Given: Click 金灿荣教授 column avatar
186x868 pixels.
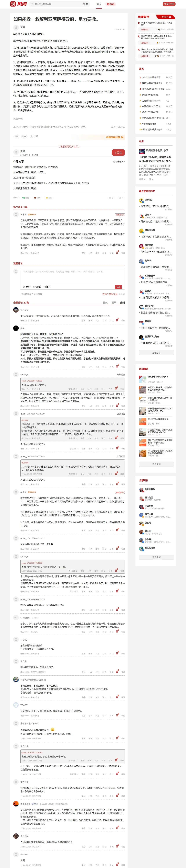Looking at the screenshot, I should [141, 490].
